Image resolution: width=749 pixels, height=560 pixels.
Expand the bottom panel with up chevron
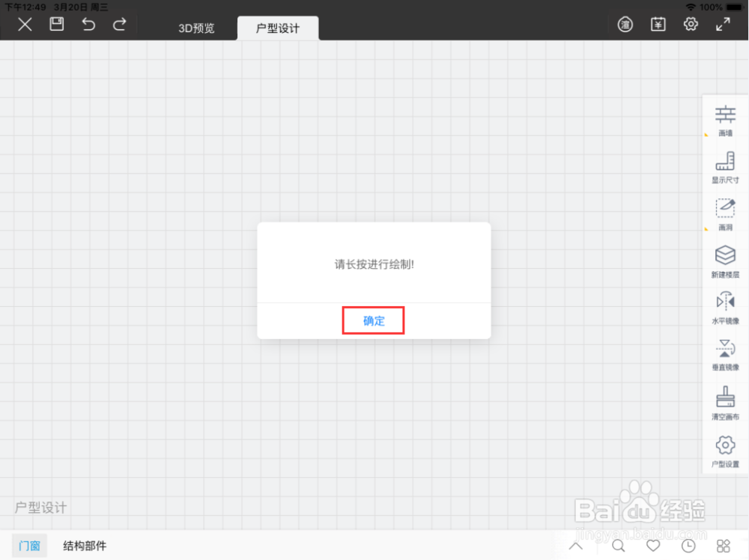pyautogui.click(x=576, y=546)
